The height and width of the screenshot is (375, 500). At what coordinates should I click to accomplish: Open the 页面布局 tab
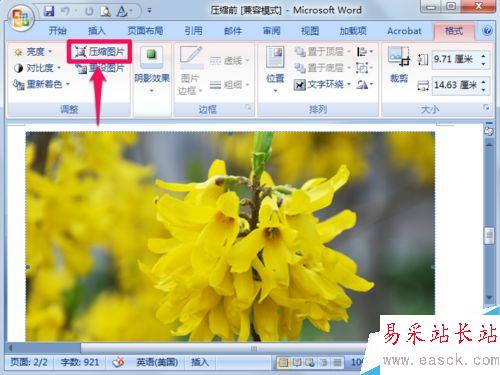tap(145, 31)
